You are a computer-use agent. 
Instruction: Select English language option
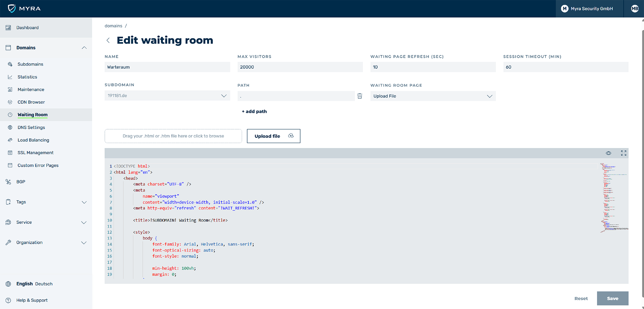[x=25, y=284]
